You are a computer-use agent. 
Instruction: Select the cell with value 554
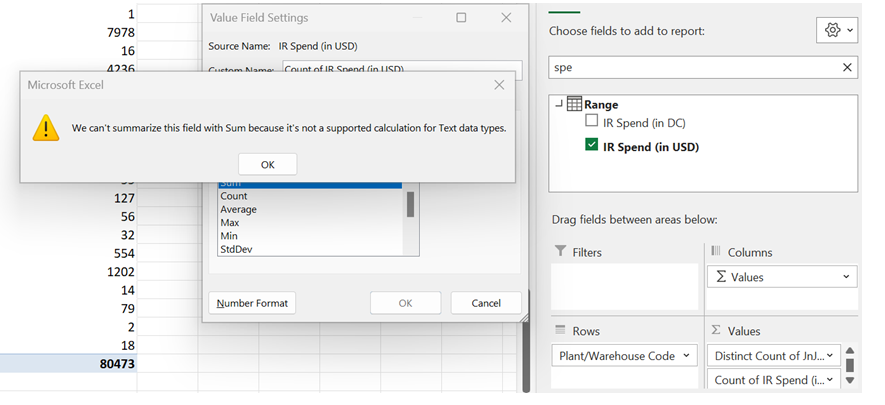(x=68, y=253)
